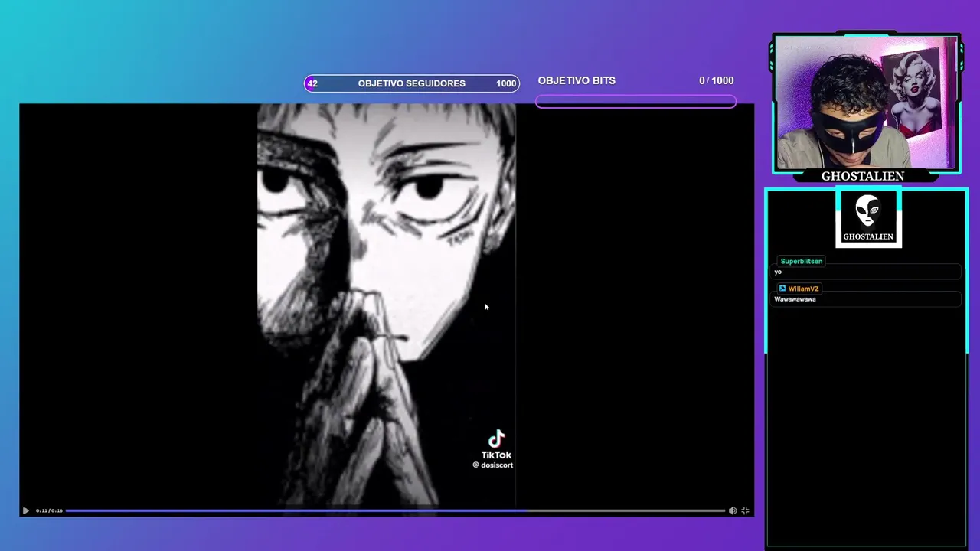The height and width of the screenshot is (551, 980).
Task: Click the OBJETIVO SEGUIDORES goal bar
Action: pyautogui.click(x=412, y=83)
